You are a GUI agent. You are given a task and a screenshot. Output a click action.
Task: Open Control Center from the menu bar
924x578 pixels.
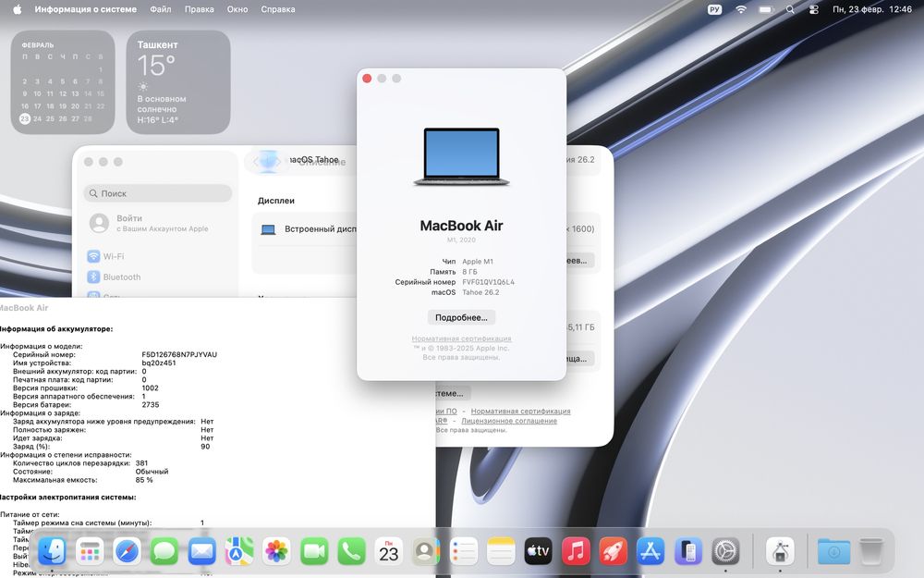[814, 9]
